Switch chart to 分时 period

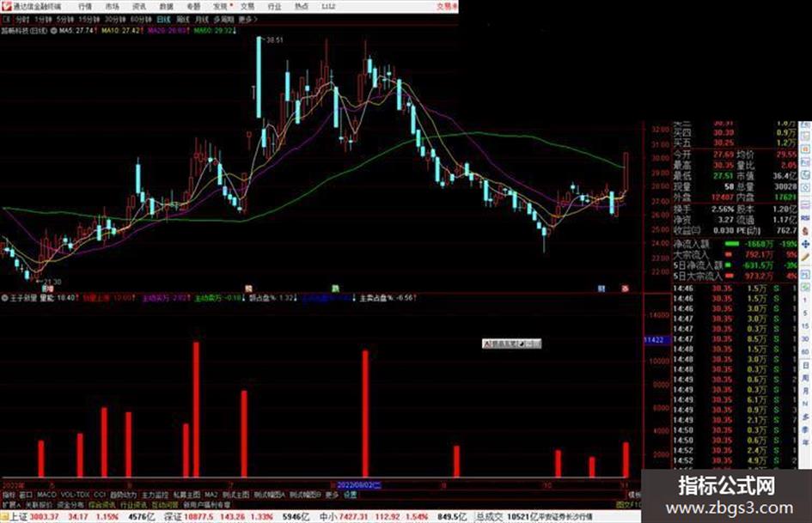click(22, 20)
